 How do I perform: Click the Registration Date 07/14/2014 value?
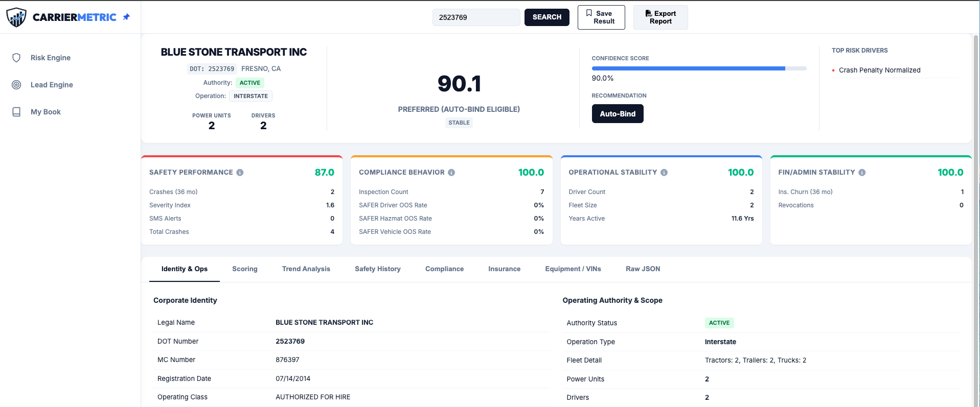click(293, 379)
